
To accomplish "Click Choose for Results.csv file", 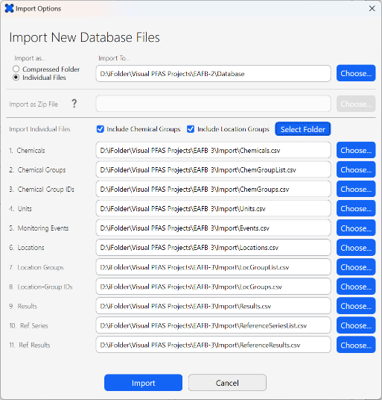I will pos(356,306).
